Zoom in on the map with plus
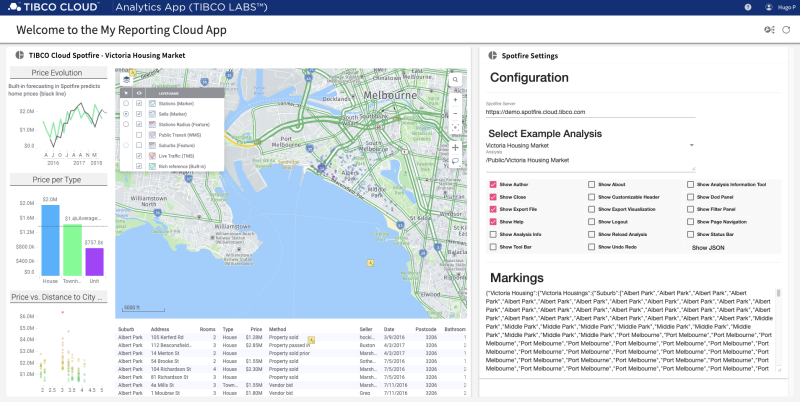Viewport: 800px width, 402px height. [x=455, y=100]
